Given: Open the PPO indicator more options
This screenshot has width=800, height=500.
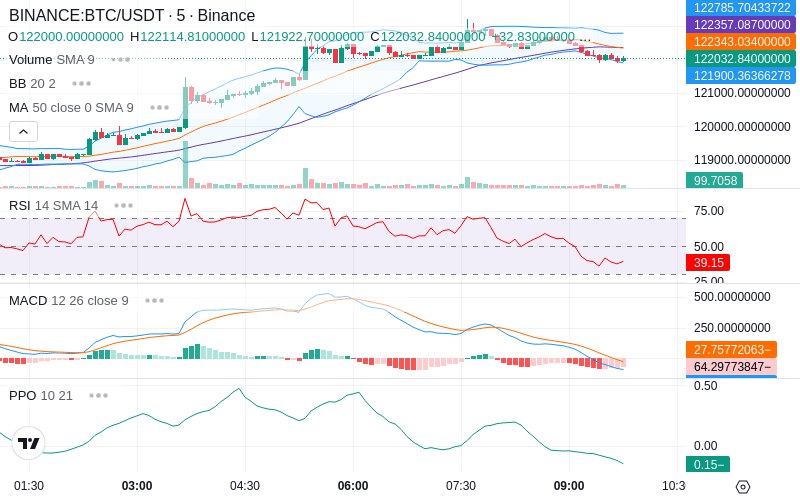Looking at the screenshot, I should point(98,395).
